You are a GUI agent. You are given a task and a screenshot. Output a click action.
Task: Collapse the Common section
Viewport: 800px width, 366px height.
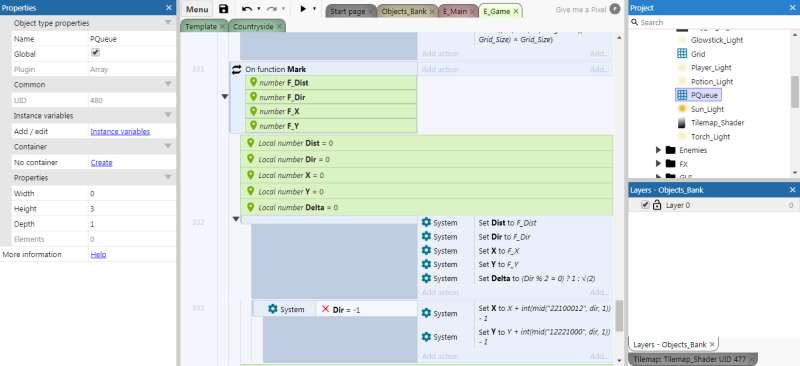click(x=168, y=84)
